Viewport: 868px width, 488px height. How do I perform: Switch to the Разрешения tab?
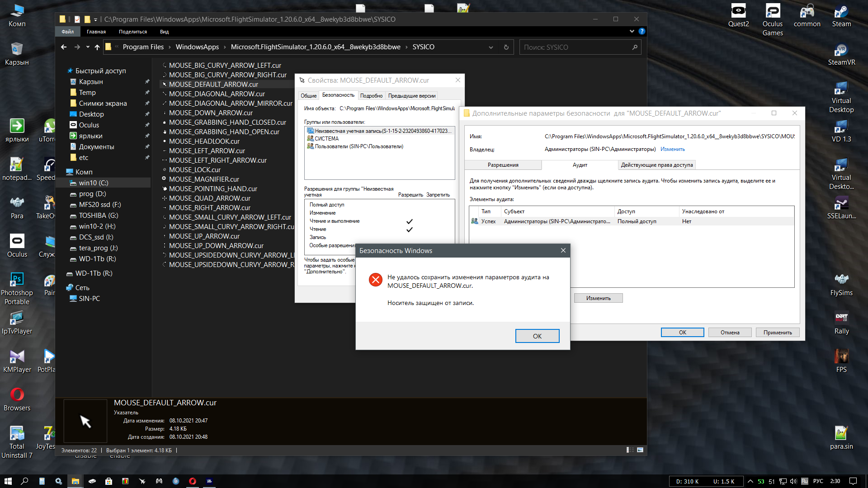(x=503, y=165)
